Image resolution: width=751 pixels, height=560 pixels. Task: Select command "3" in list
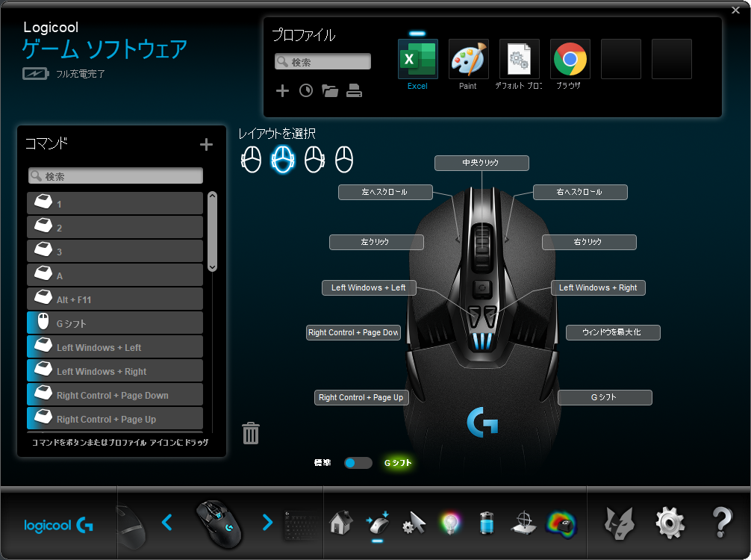[115, 251]
